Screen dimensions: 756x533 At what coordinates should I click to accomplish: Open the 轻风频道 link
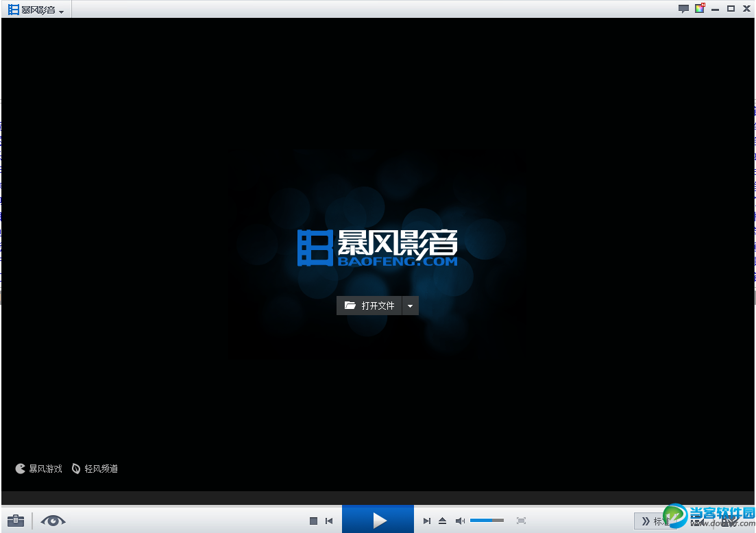[95, 469]
